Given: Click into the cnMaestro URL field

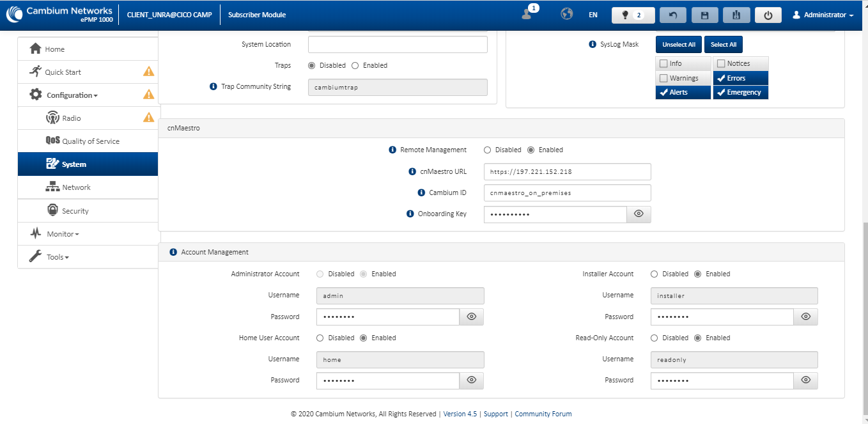Looking at the screenshot, I should (567, 171).
